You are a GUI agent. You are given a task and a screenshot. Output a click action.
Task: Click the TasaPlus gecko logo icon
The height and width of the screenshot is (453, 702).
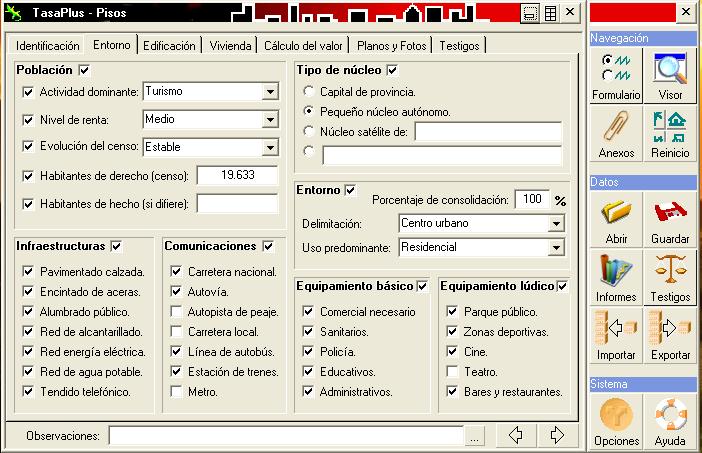(13, 13)
